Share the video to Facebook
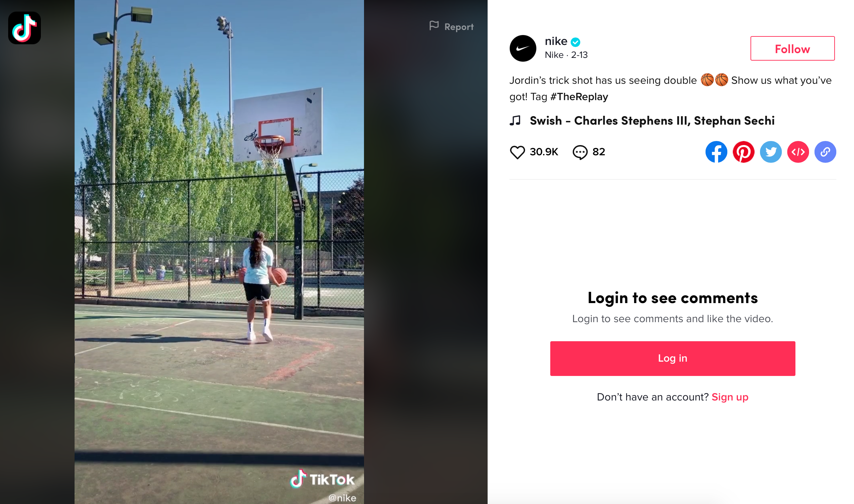 [716, 152]
